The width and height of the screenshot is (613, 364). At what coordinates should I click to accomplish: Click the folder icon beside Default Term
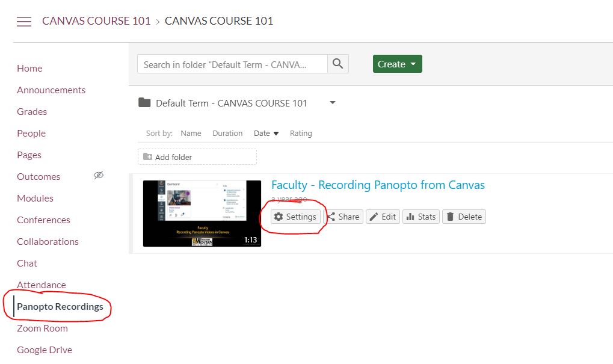(144, 103)
